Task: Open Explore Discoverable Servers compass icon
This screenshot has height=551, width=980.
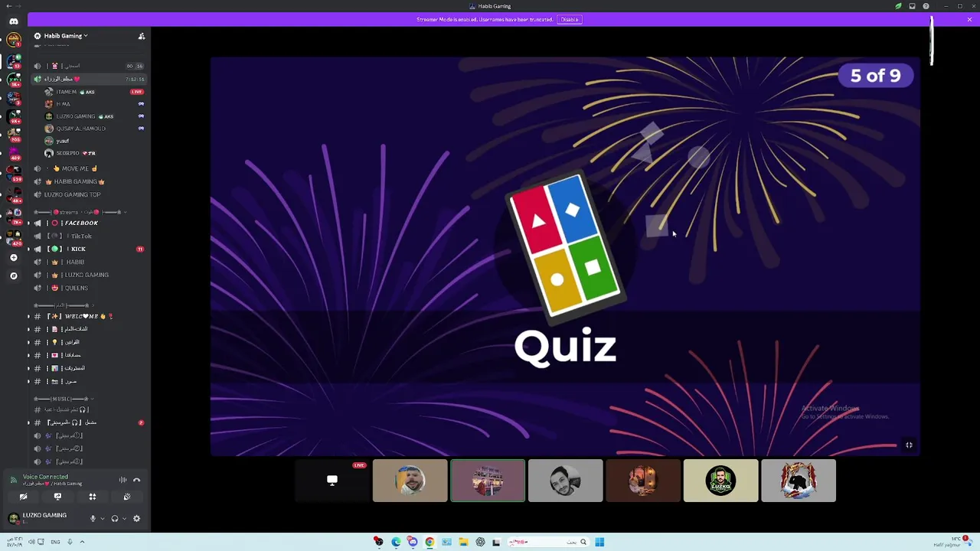Action: (13, 275)
